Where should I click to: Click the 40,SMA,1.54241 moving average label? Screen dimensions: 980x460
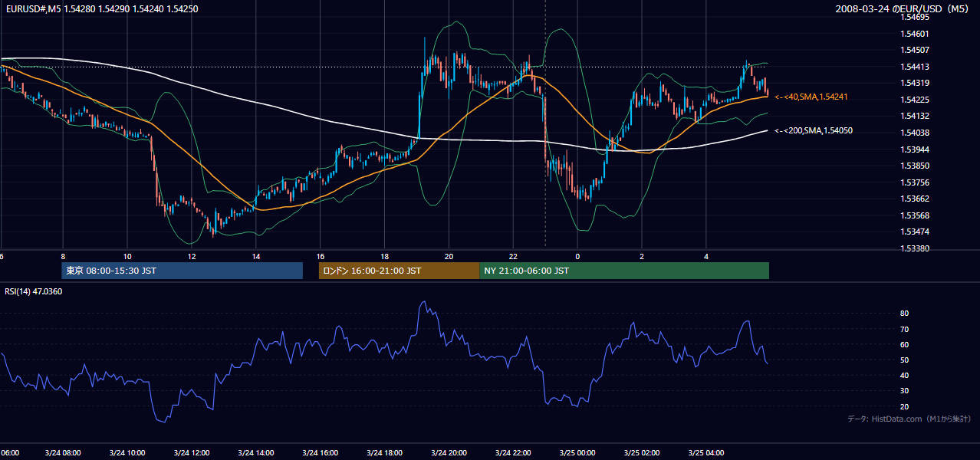click(813, 97)
